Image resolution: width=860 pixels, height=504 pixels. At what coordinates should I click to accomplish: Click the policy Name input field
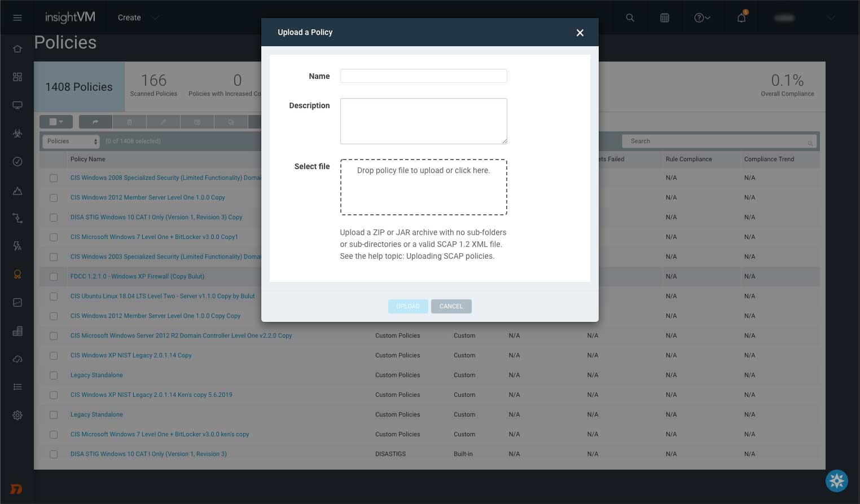tap(423, 76)
